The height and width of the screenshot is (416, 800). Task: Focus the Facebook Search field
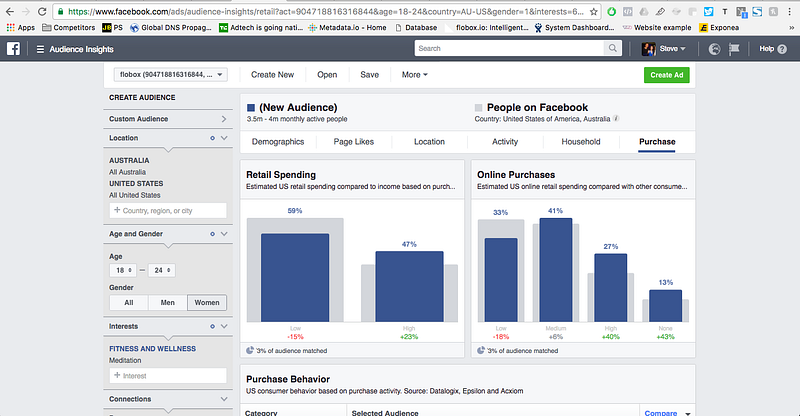coord(509,48)
